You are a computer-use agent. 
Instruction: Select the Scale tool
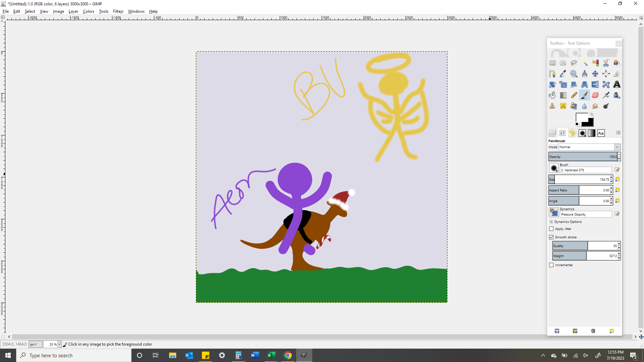tap(563, 84)
